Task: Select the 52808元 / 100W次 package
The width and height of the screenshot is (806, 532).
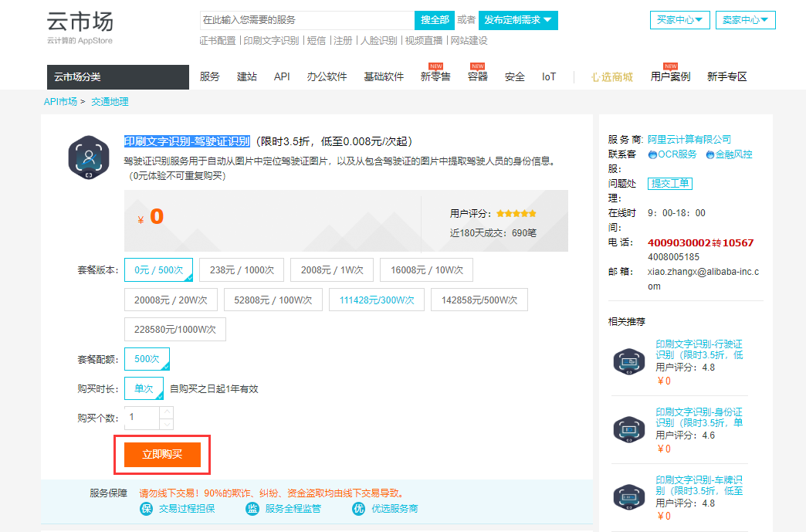Action: point(273,300)
